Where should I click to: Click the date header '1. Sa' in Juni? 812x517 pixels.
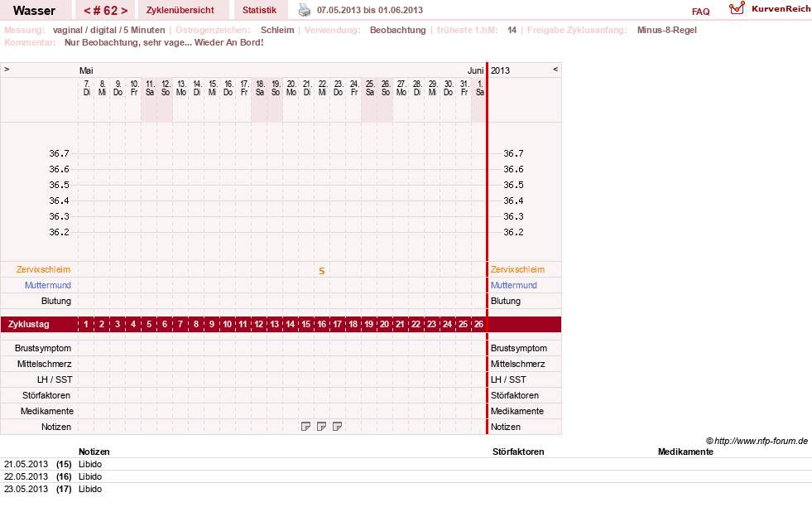[x=480, y=88]
